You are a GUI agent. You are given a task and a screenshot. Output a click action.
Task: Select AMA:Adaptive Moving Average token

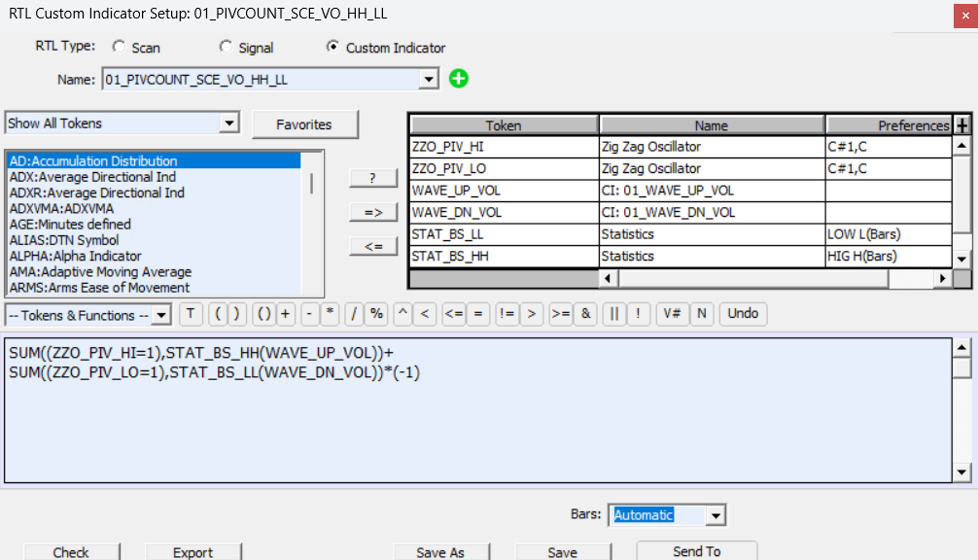154,272
